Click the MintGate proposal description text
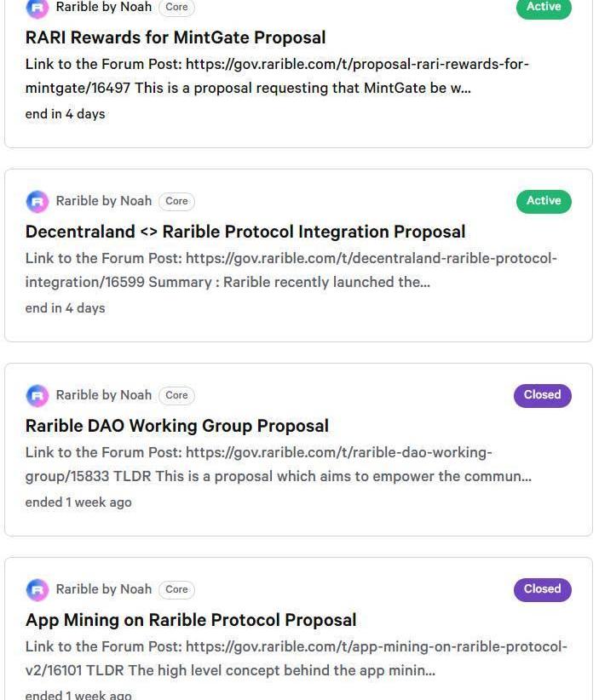This screenshot has height=700, width=599. (x=277, y=76)
